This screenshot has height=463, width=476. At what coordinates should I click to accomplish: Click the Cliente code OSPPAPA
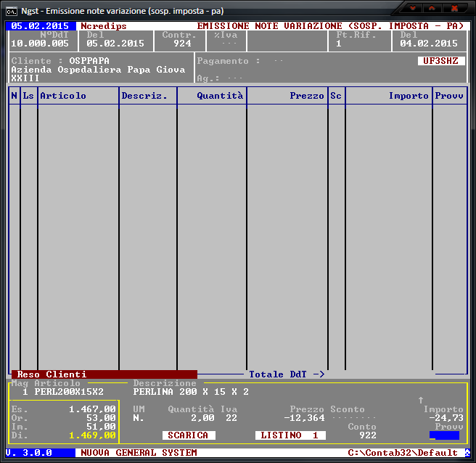tap(89, 61)
